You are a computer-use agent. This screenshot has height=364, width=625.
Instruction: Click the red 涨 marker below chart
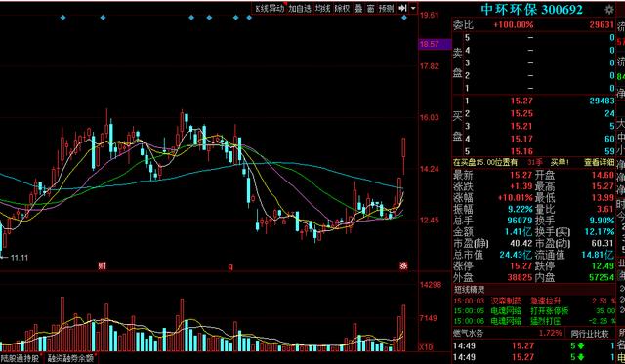[403, 266]
